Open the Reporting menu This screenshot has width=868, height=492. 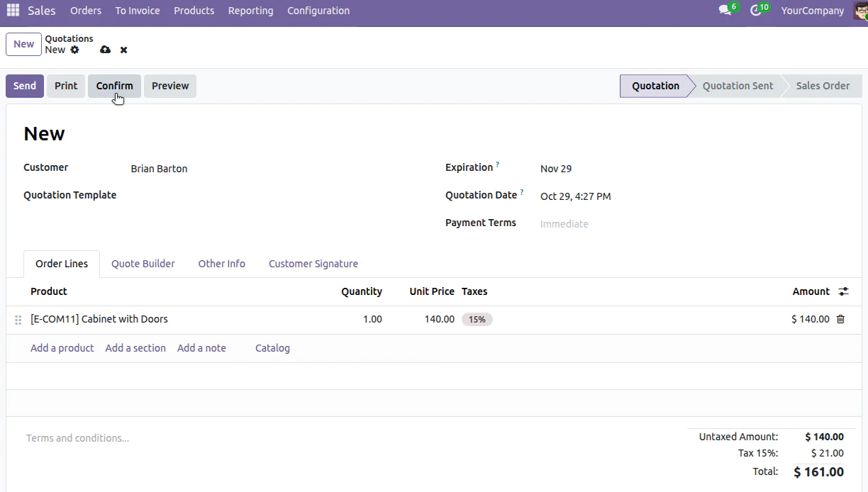point(250,10)
